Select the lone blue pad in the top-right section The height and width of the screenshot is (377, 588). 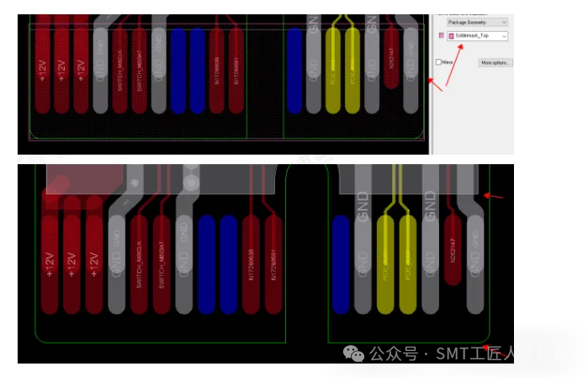294,72
